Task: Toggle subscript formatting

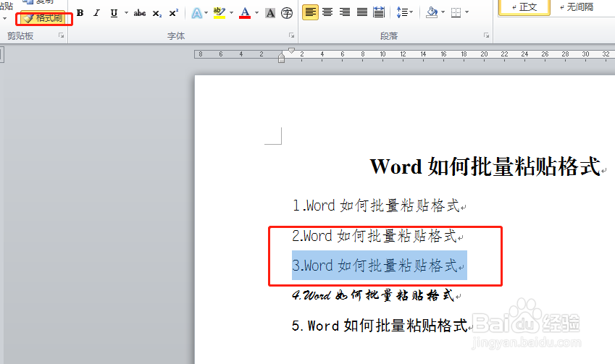Action: (157, 13)
